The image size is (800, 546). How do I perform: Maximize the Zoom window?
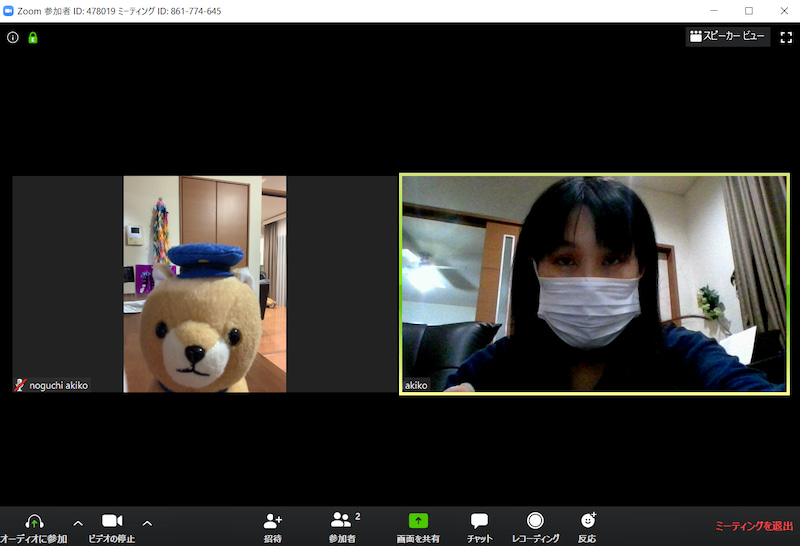click(748, 11)
